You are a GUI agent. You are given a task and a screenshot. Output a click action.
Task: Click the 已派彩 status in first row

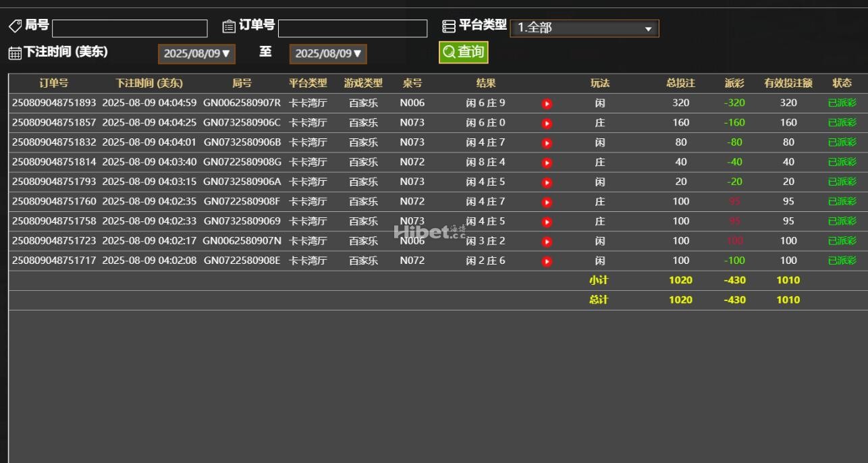tap(842, 103)
